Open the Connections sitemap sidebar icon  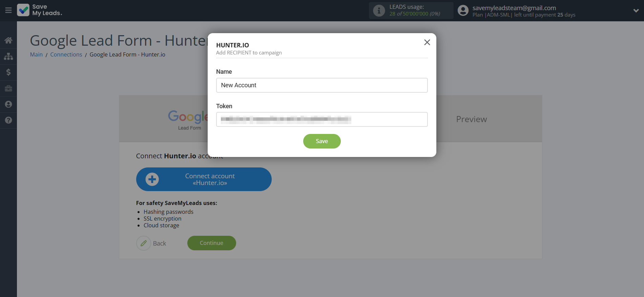pos(8,56)
